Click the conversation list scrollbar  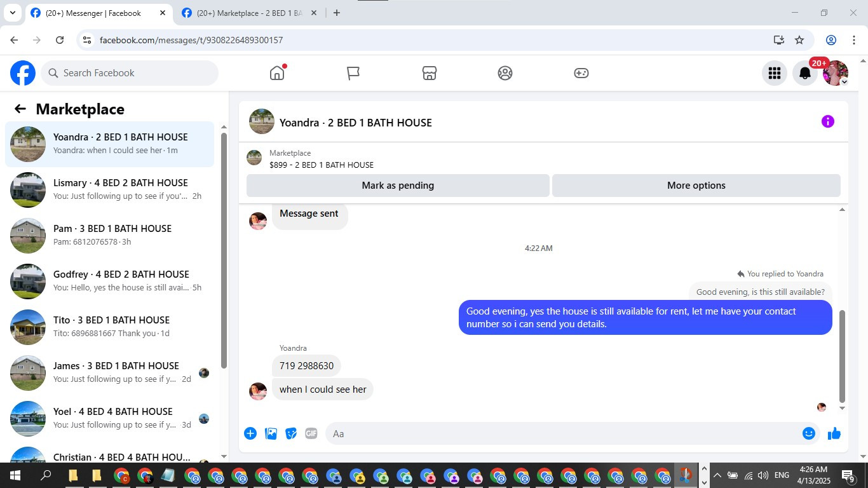[224, 250]
